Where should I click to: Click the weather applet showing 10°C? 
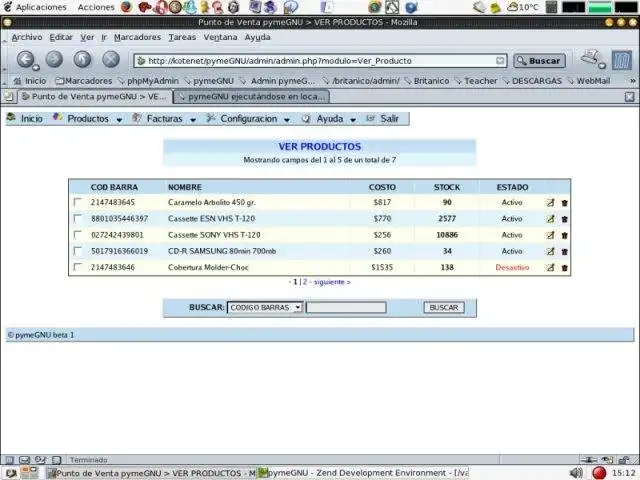point(523,7)
